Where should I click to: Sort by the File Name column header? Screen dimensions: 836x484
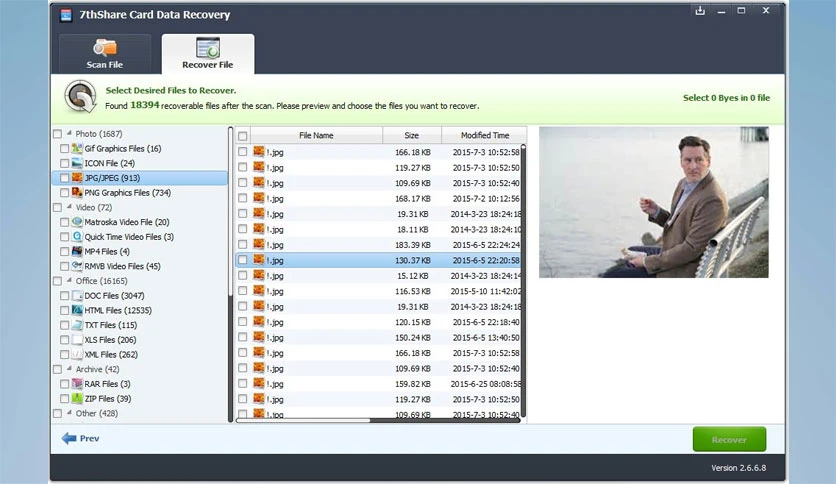point(316,135)
